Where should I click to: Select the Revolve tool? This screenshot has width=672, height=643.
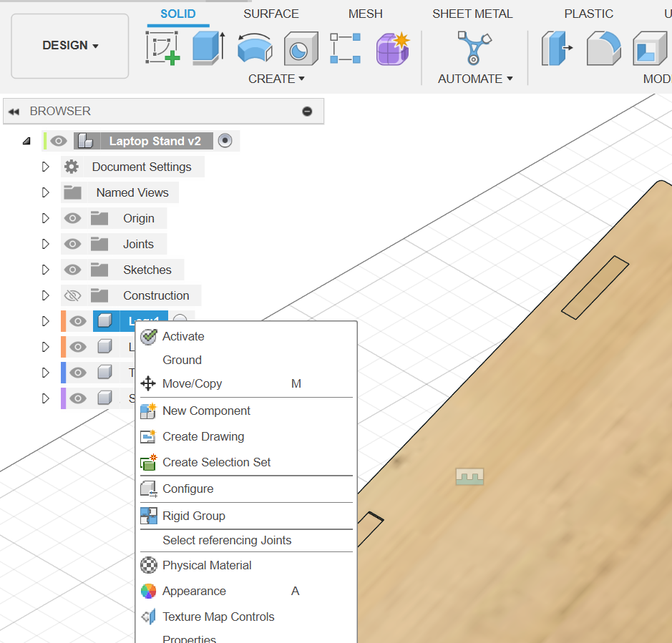point(255,48)
